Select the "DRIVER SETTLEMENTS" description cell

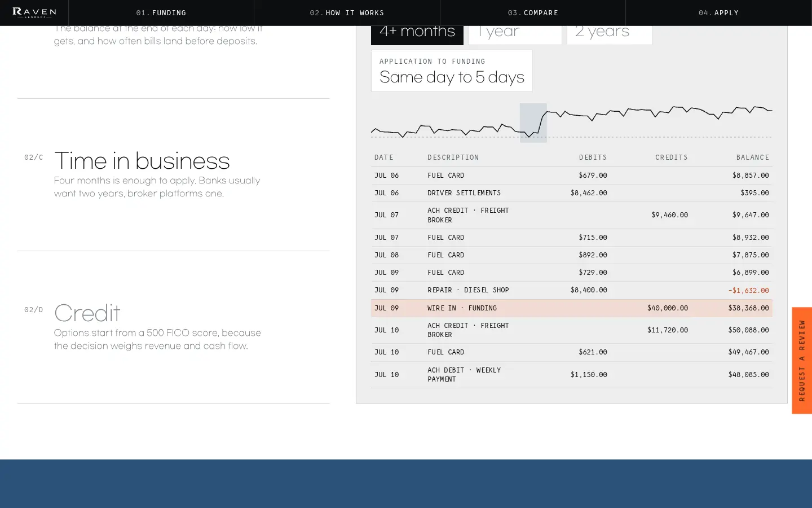464,193
